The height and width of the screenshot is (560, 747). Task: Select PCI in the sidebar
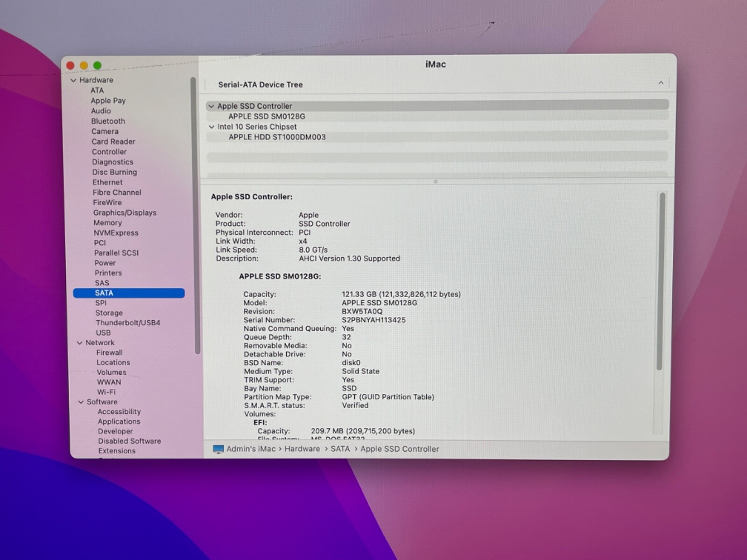[100, 243]
